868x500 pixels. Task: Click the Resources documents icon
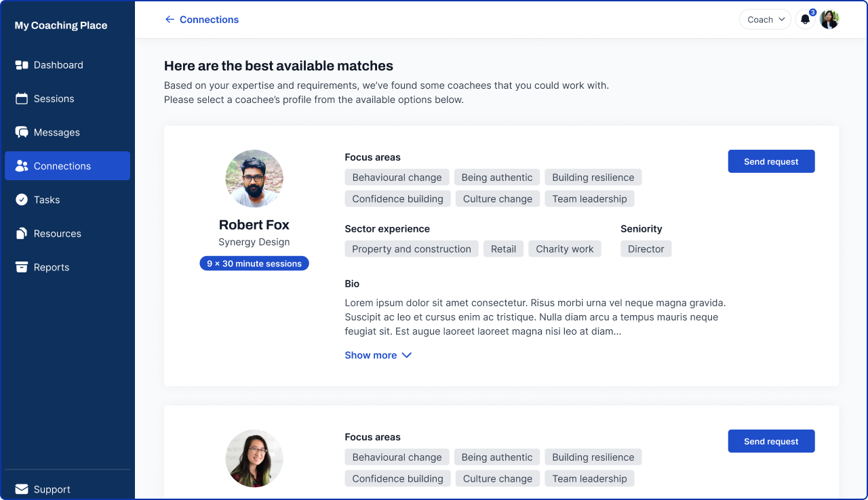(x=22, y=234)
